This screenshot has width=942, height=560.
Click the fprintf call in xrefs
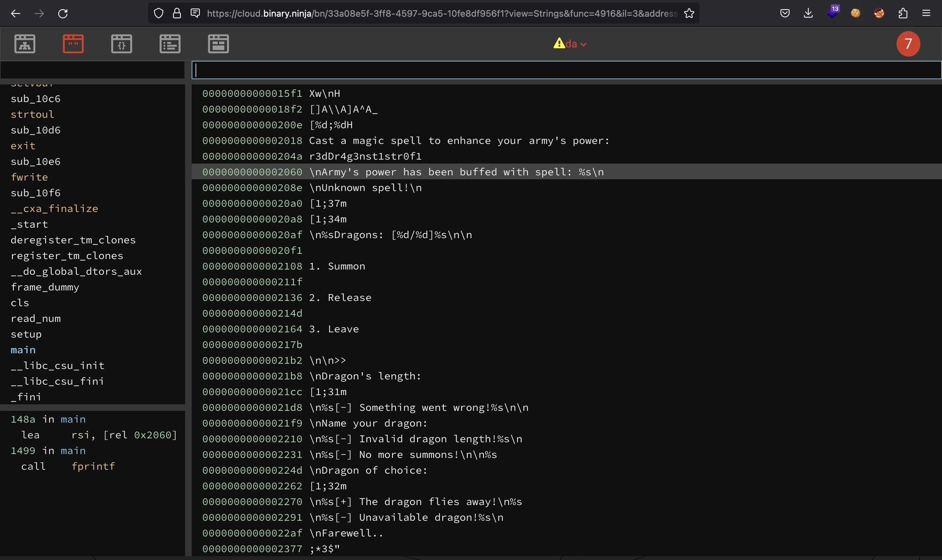(93, 466)
